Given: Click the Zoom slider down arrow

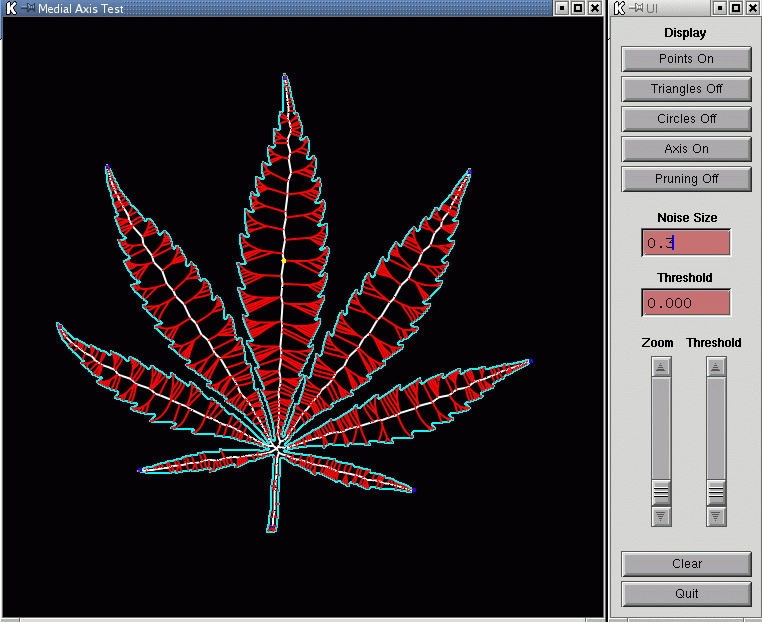Looking at the screenshot, I should coord(661,516).
